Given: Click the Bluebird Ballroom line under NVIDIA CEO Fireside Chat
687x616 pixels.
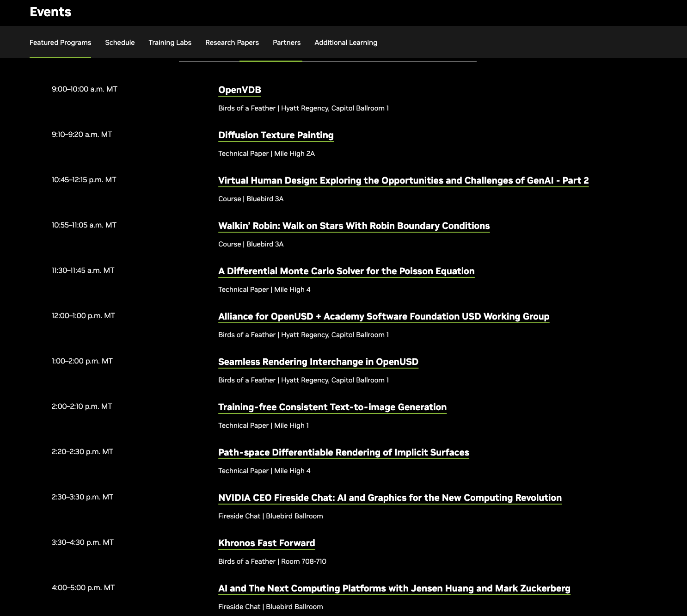Looking at the screenshot, I should [x=270, y=516].
